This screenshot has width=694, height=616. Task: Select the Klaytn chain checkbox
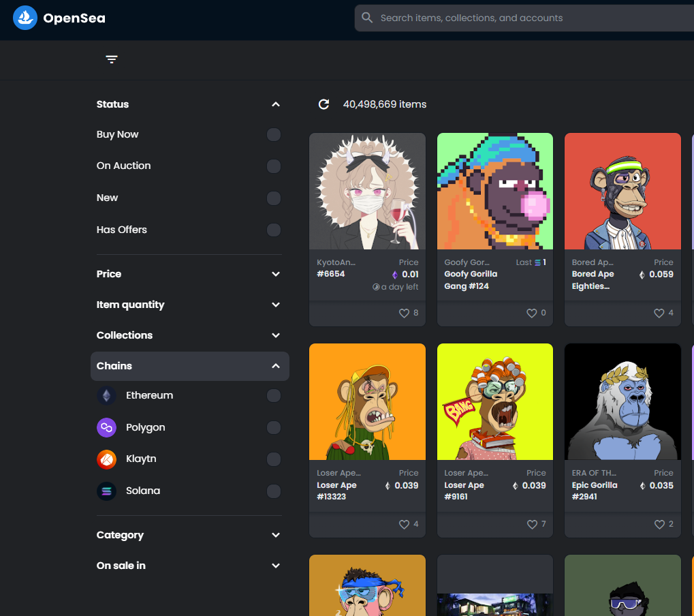pyautogui.click(x=274, y=459)
